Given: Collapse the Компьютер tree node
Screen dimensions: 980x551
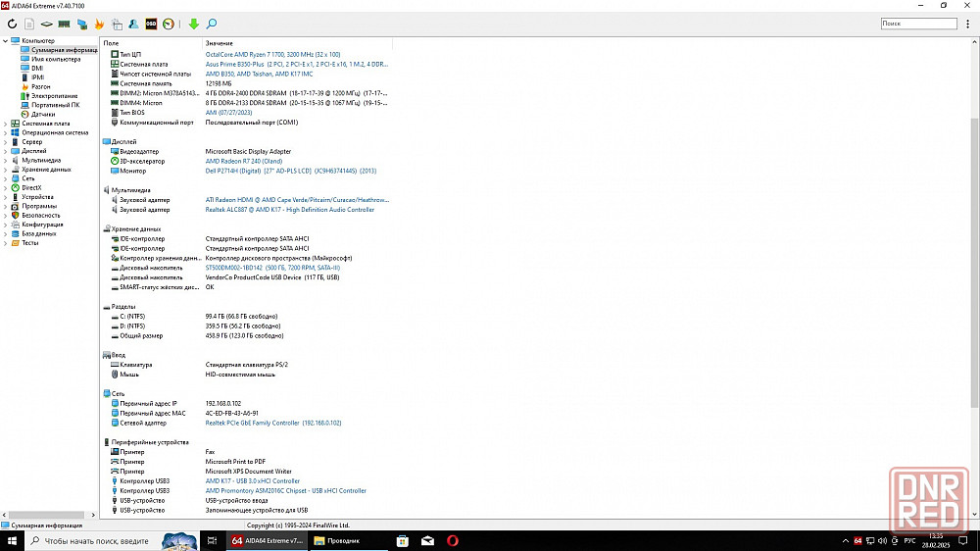Looking at the screenshot, I should pos(5,40).
